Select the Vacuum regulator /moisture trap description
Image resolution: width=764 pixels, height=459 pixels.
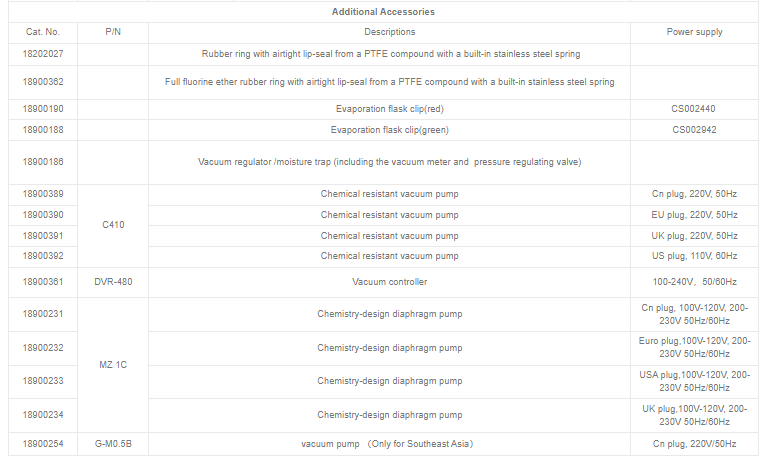[389, 162]
